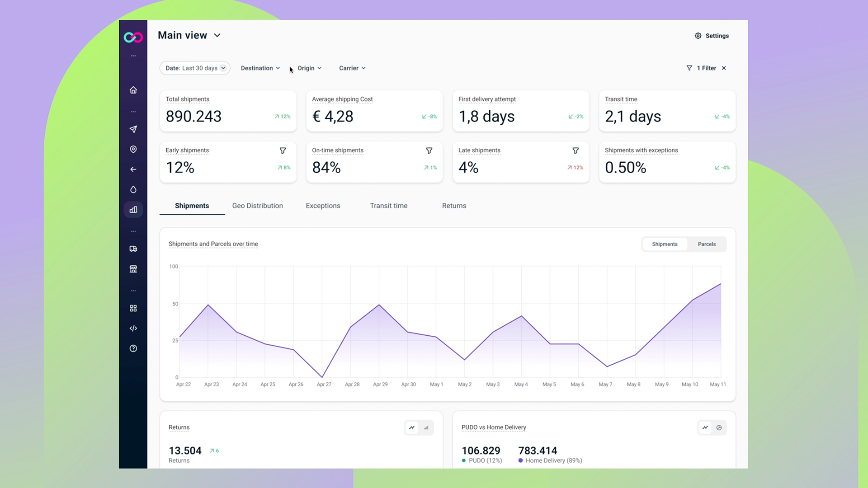Switch Returns card to line chart view

[x=412, y=427]
